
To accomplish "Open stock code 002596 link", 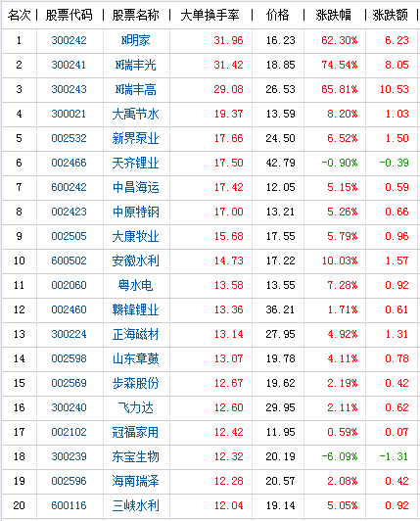I will coord(69,481).
